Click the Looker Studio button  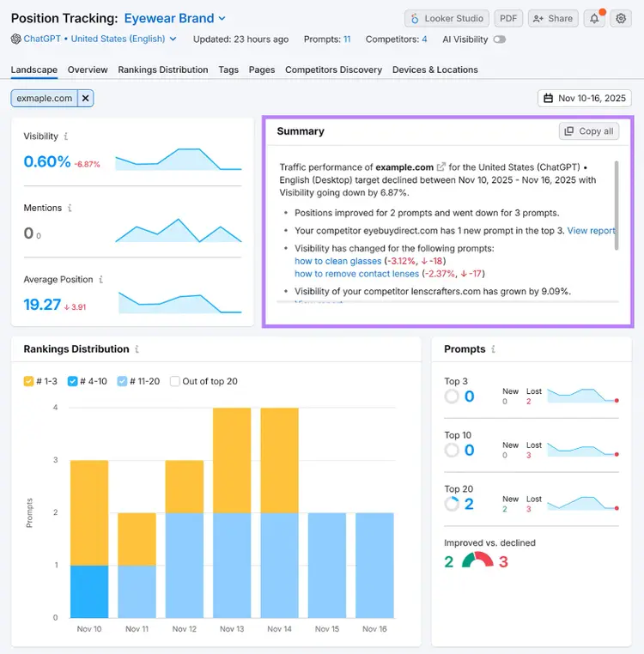pyautogui.click(x=447, y=18)
